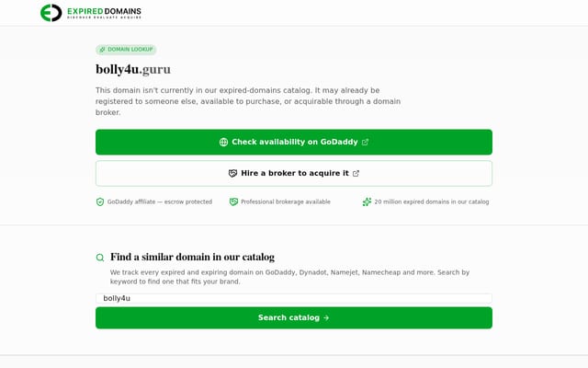588x368 pixels.
Task: Hire a broker to acquire it
Action: click(x=294, y=174)
